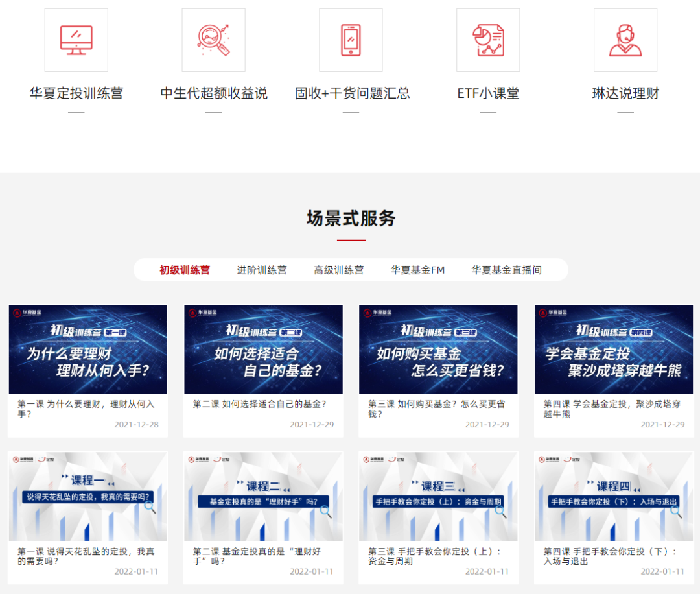
Task: Open the smartphone icon for 固收+干货问题汇总
Action: click(x=351, y=40)
